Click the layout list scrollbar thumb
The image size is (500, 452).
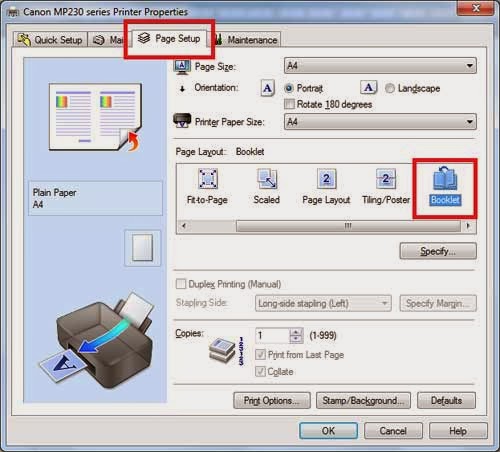(348, 226)
